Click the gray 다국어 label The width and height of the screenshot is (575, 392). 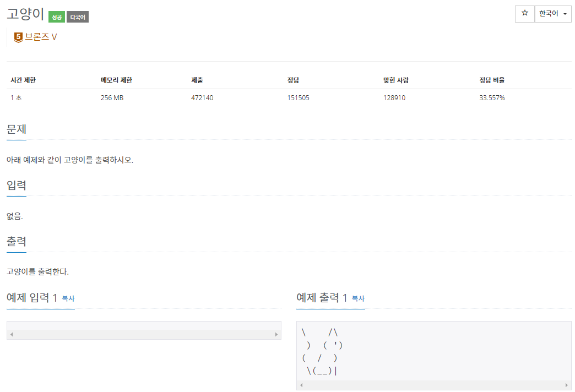[x=77, y=17]
